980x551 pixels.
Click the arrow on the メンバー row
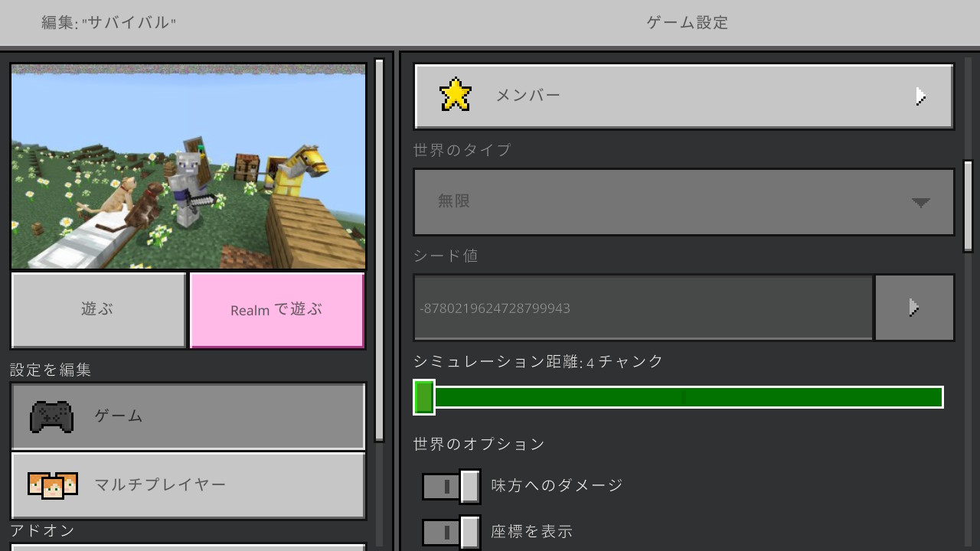click(x=921, y=96)
